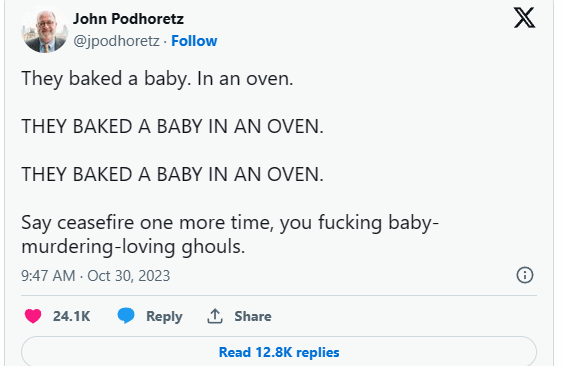Click the Share label
This screenshot has width=564, height=366.
(x=253, y=316)
